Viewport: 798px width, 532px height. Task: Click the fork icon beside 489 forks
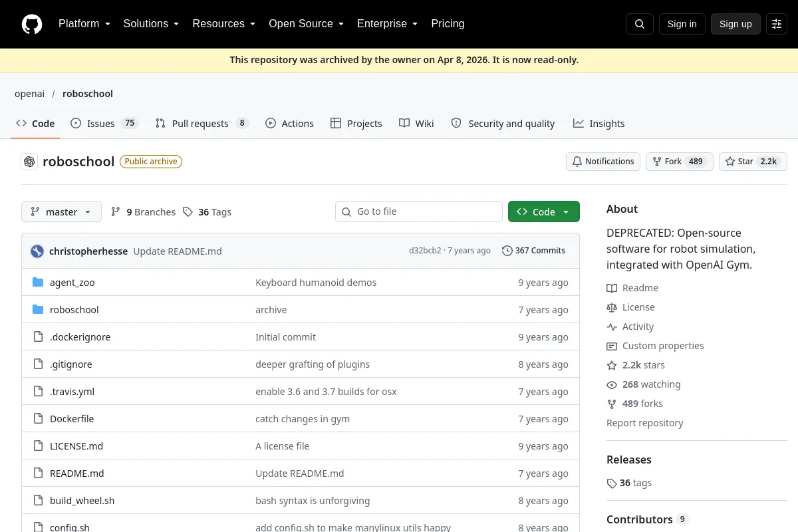(x=612, y=404)
